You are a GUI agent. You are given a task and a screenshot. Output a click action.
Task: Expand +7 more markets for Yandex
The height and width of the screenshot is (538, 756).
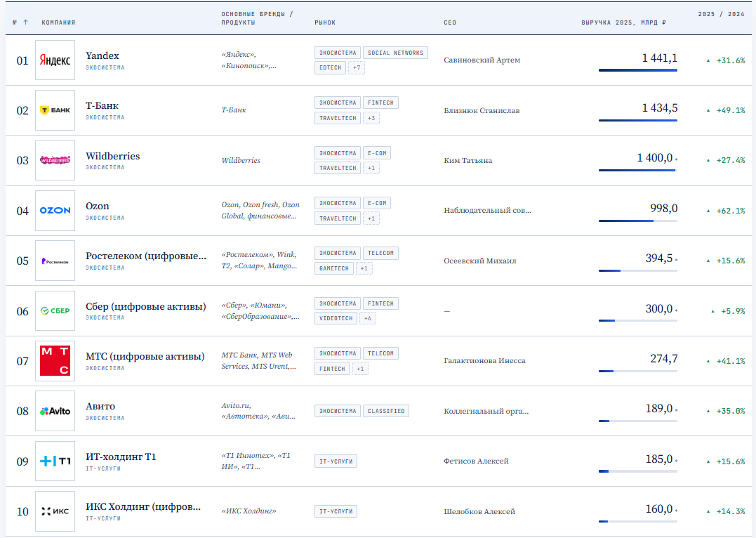[357, 67]
